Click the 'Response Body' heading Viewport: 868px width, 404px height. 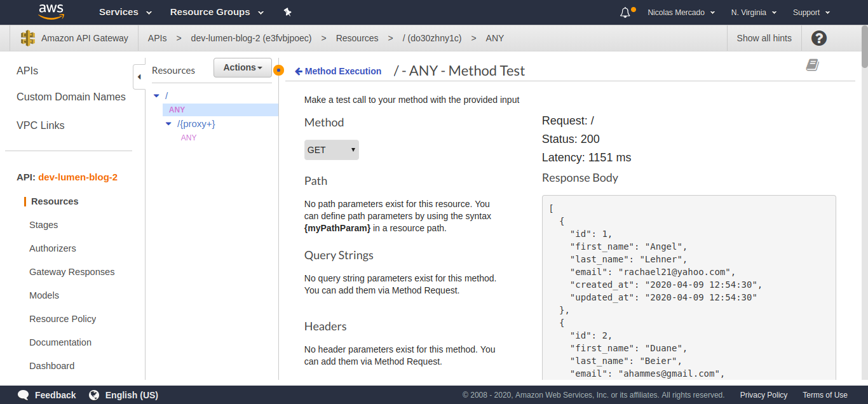tap(580, 178)
